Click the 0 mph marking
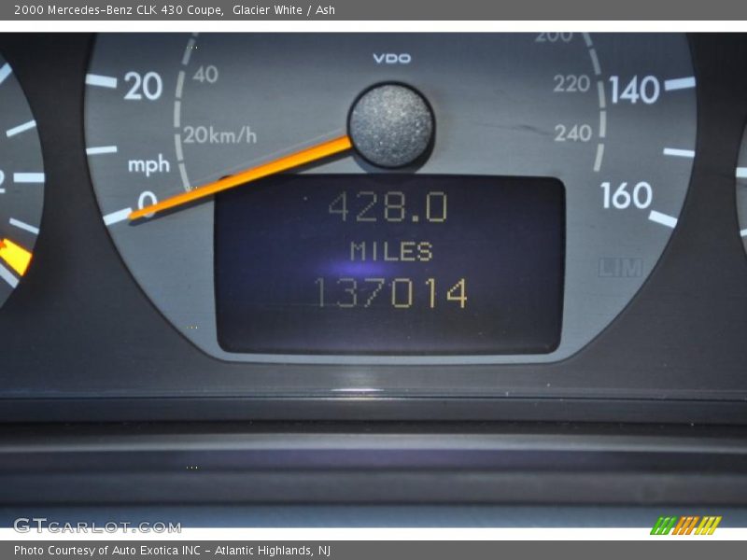 pos(147,203)
